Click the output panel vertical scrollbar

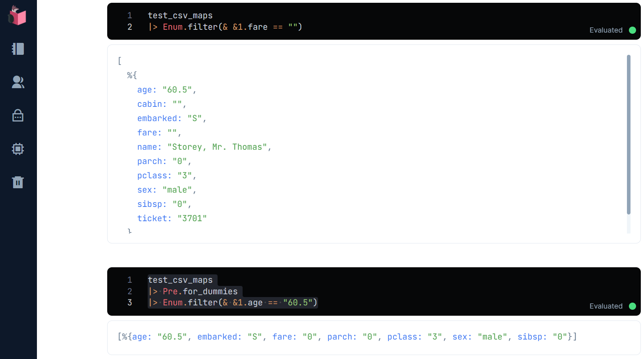[629, 134]
